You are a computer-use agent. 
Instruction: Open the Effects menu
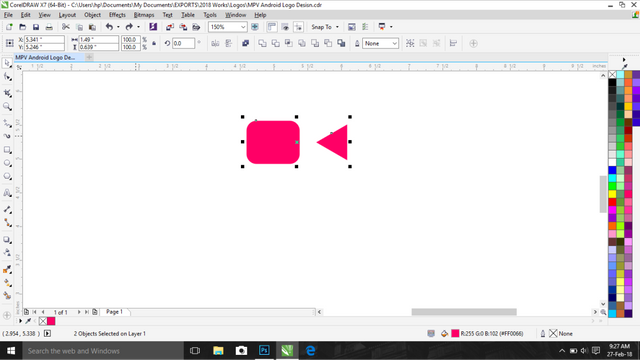(x=117, y=15)
